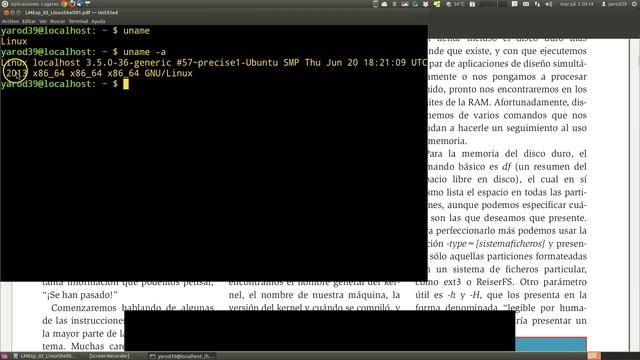Viewport: 640px width, 360px height.
Task: Click the Dropbox tray icon
Action: click(426, 4)
